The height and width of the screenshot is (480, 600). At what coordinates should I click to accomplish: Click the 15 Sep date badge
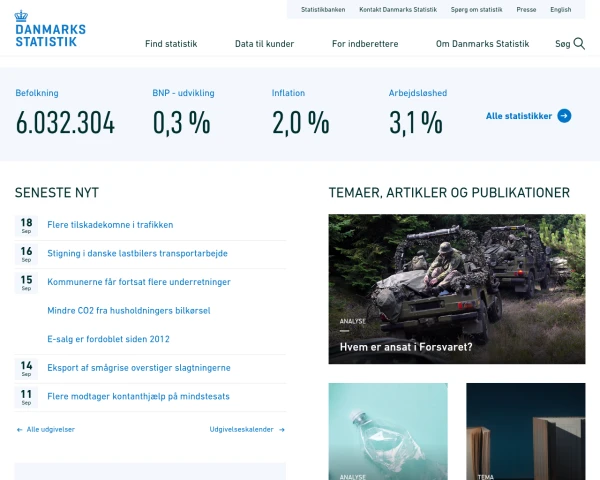pyautogui.click(x=26, y=283)
